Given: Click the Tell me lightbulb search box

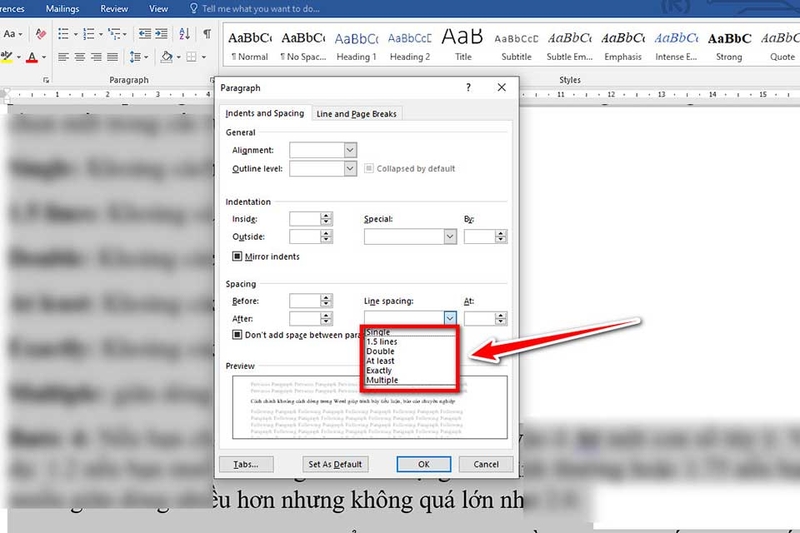Looking at the screenshot, I should click(255, 9).
